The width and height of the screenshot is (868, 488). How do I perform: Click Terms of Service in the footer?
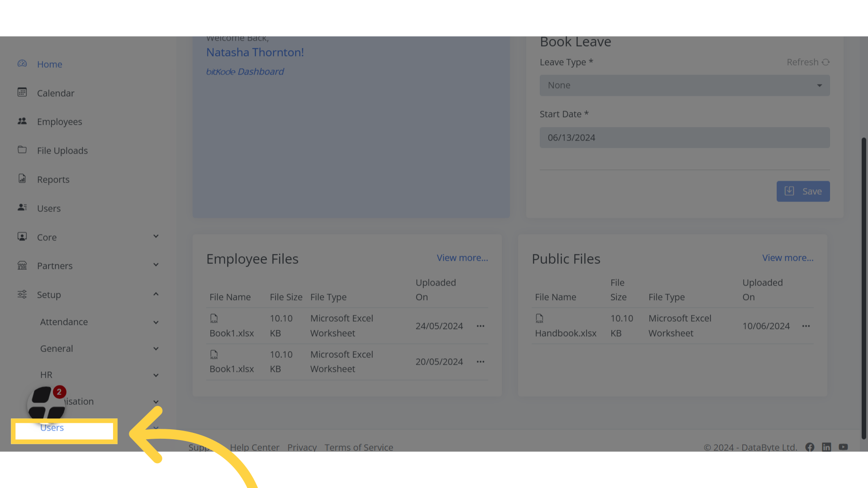(x=359, y=447)
